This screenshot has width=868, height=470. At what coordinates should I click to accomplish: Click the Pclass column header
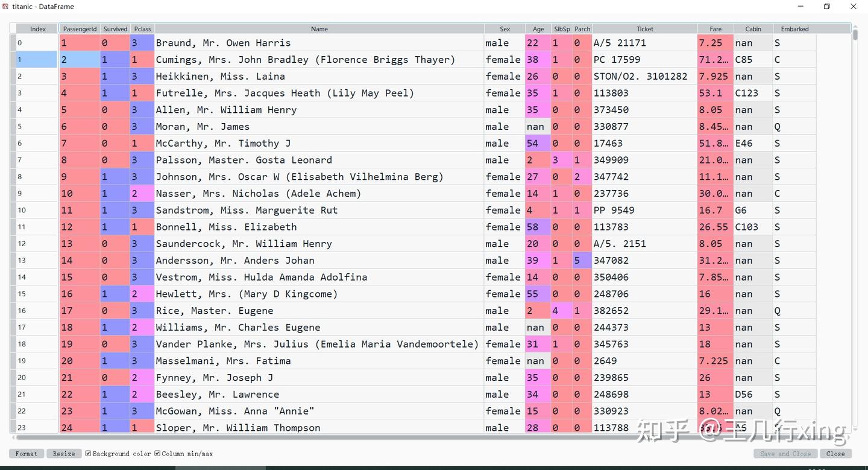coord(142,29)
